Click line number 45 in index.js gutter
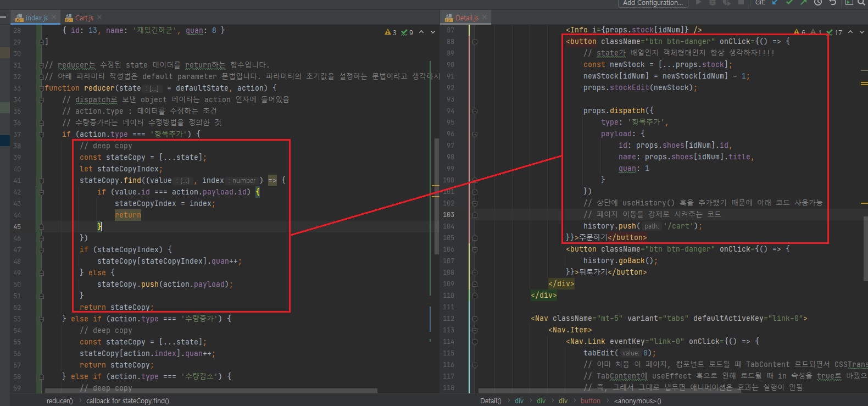Image resolution: width=868 pixels, height=406 pixels. coord(17,226)
